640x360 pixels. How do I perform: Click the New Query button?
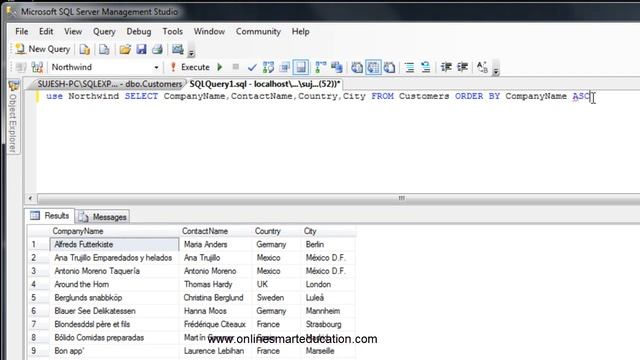43,49
